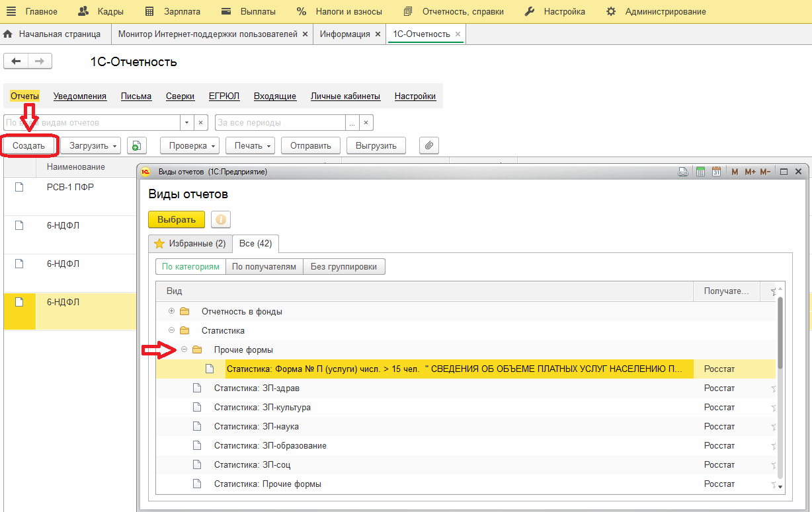Click the document icon in the highlighted 6-НДФЛ row
812x512 pixels.
[x=19, y=302]
